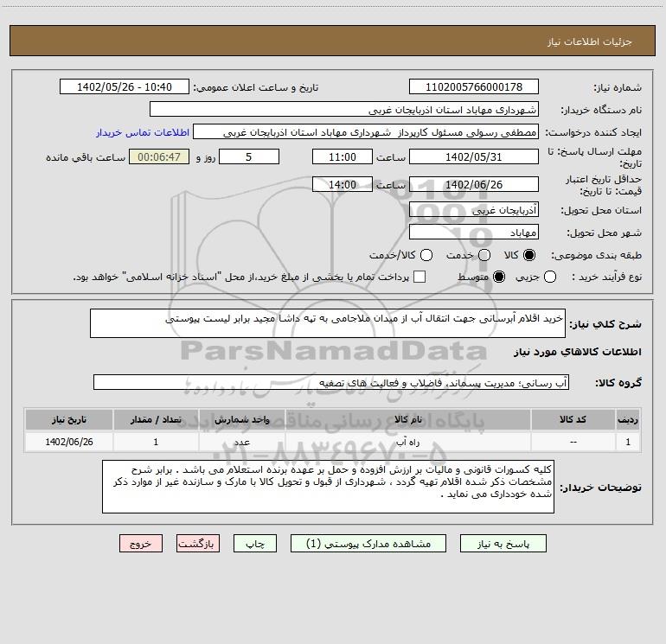Click the response deadline time 11:00 field
Screen dimensions: 666x644
click(x=343, y=156)
